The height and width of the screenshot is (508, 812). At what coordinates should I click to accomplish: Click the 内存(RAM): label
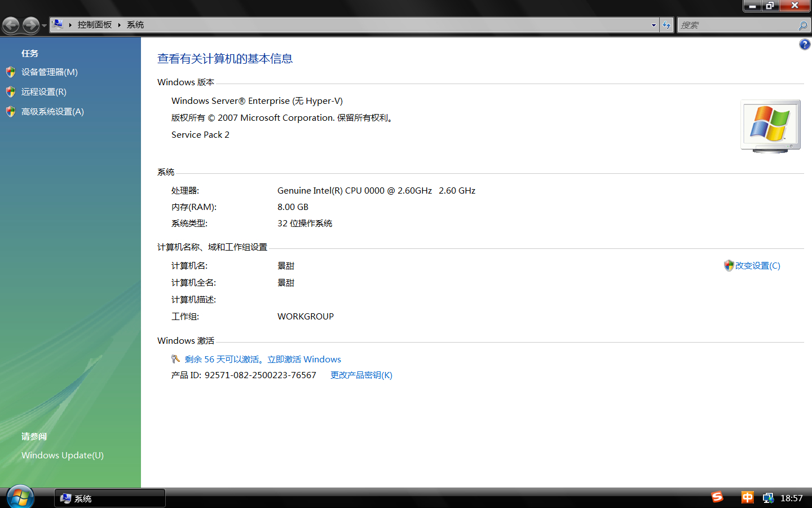tap(194, 207)
